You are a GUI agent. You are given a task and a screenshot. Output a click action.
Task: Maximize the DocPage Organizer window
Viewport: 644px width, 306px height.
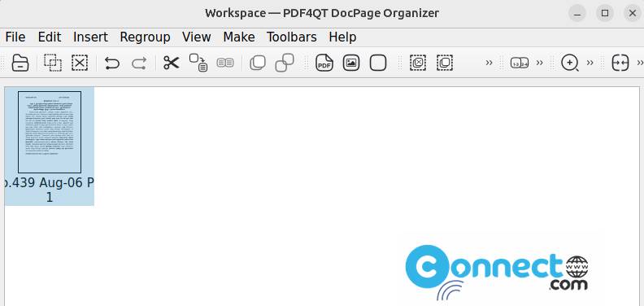tap(605, 13)
